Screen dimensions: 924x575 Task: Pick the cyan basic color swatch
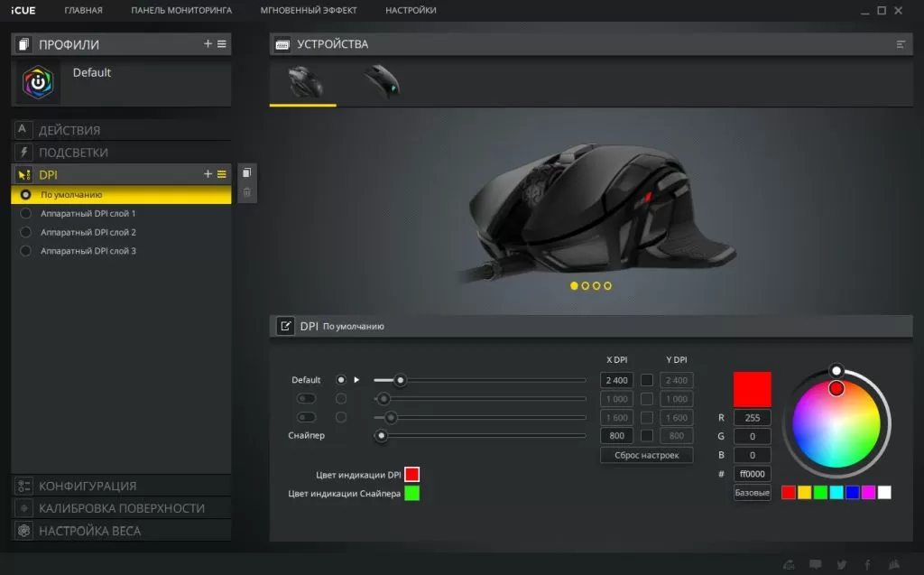pyautogui.click(x=836, y=493)
